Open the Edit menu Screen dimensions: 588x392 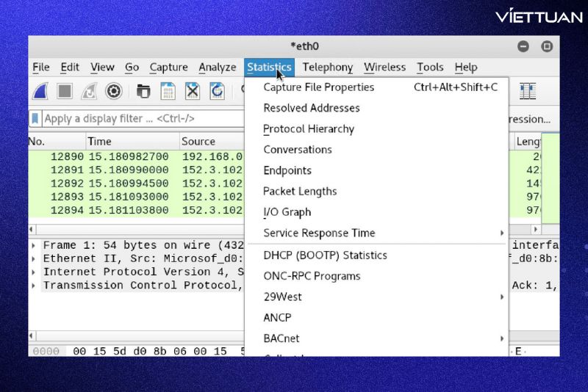(70, 67)
